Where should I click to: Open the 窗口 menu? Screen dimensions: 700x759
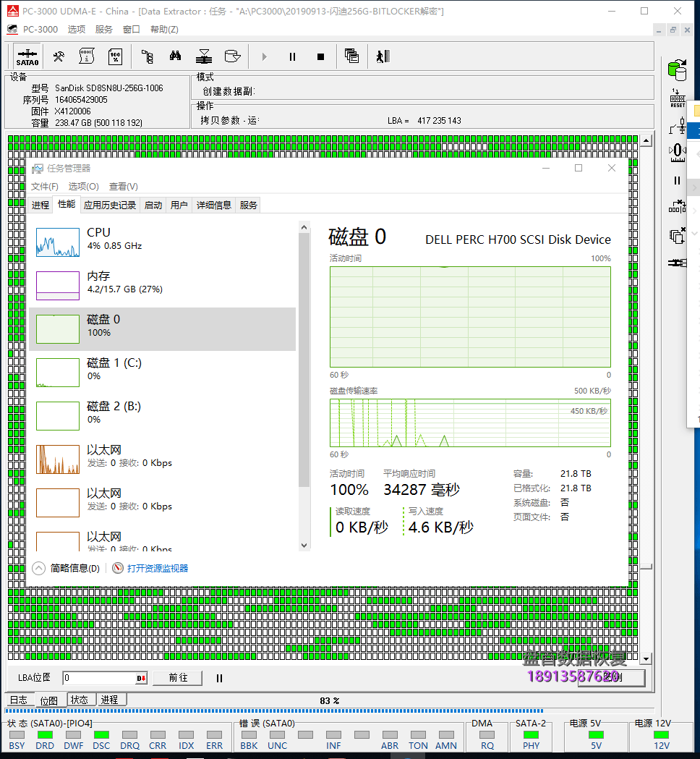(x=131, y=30)
